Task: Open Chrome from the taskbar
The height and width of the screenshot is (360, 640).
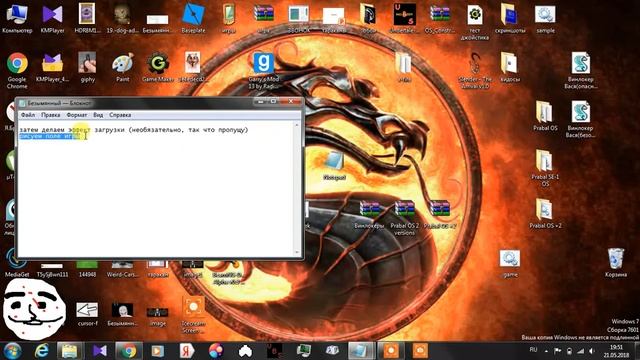Action: 129,351
